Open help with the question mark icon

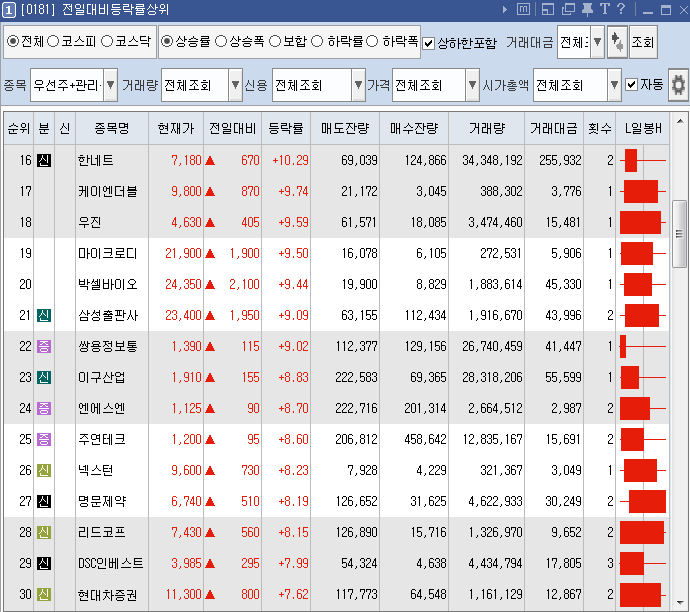pyautogui.click(x=621, y=9)
